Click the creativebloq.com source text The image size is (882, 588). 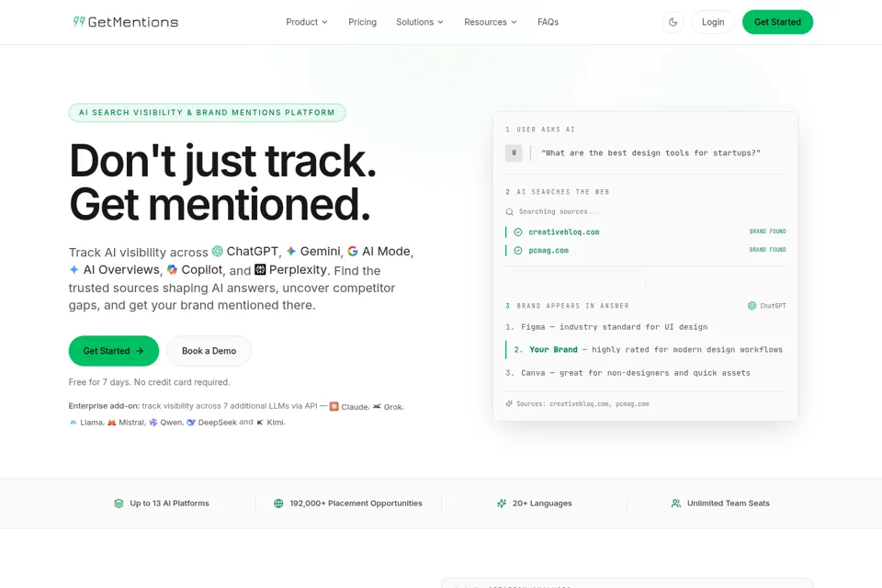(563, 232)
